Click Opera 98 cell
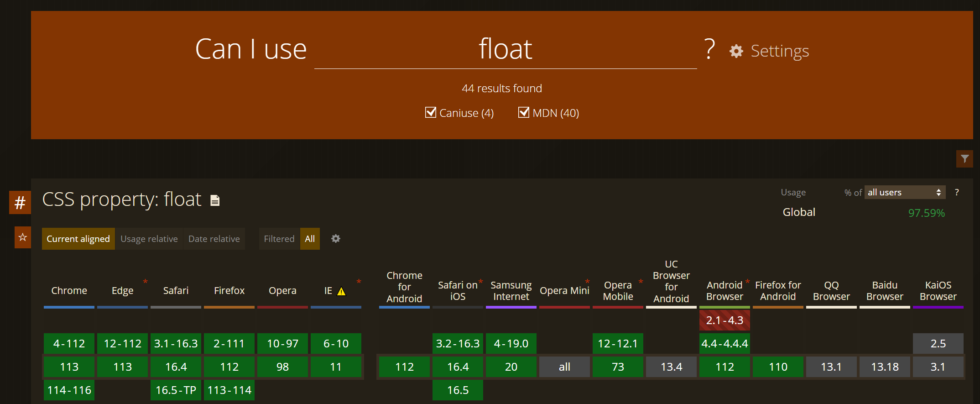The width and height of the screenshot is (980, 404). click(x=283, y=367)
